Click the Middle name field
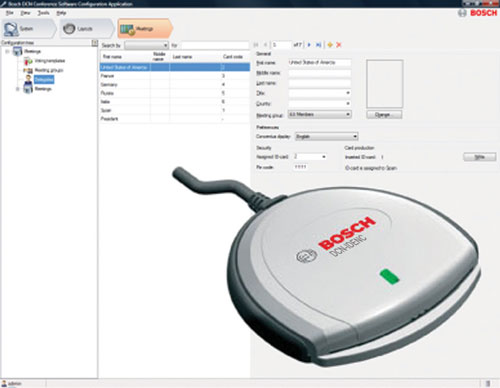The image size is (500, 388). (319, 73)
